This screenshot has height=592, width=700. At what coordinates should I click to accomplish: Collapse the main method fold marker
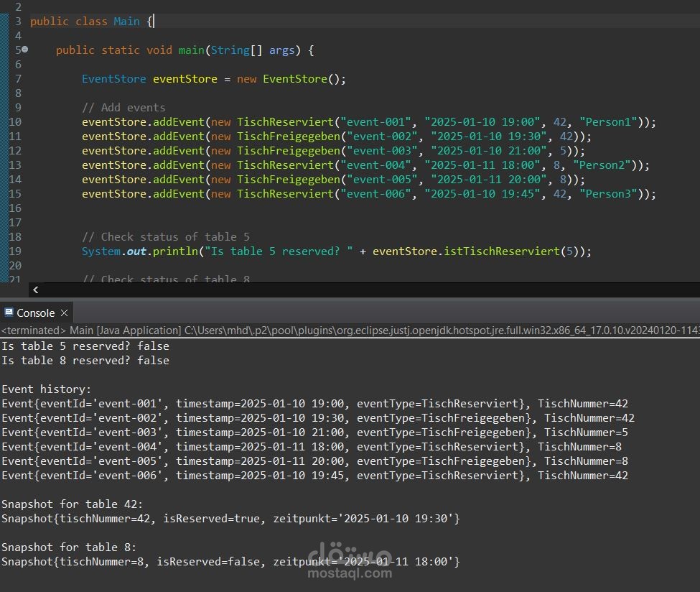tap(25, 50)
